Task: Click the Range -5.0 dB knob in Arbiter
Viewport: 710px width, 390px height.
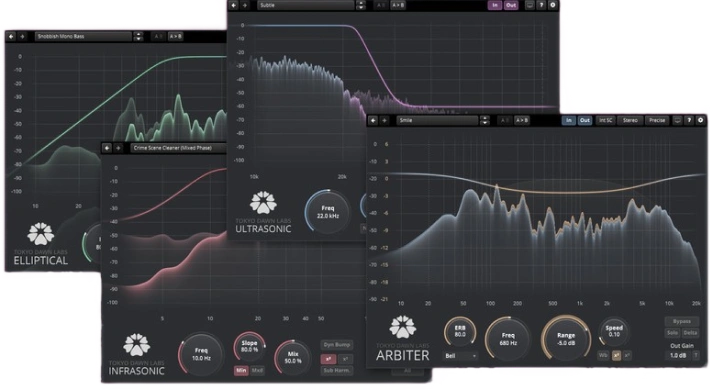Action: click(566, 339)
